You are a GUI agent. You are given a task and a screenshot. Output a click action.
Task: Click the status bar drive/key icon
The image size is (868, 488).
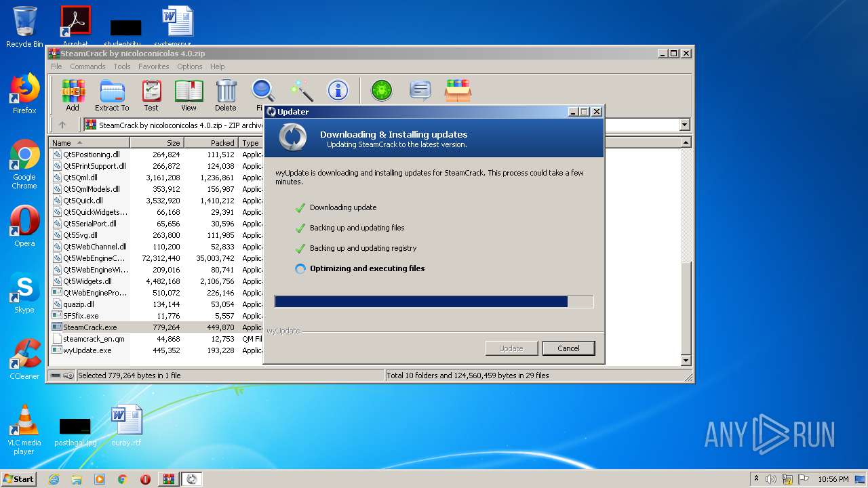[62, 375]
